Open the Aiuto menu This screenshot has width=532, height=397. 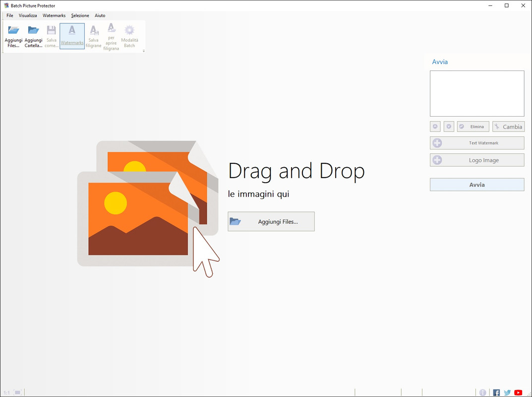[100, 15]
